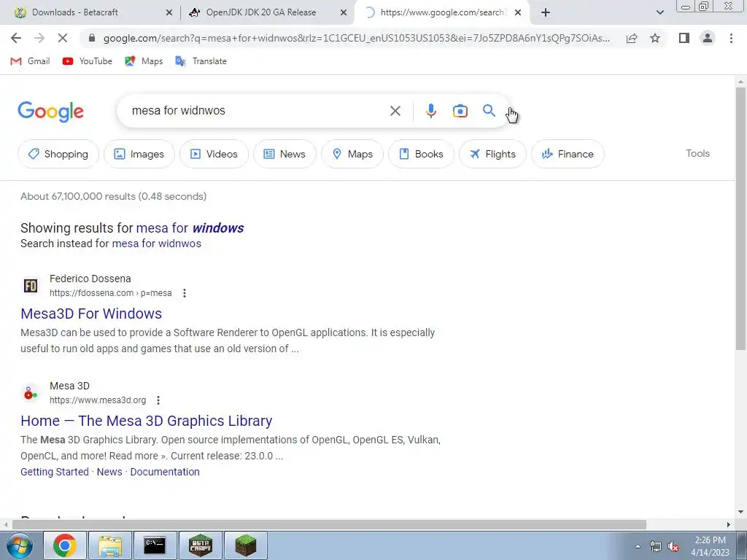Click the browser address bar URL
The image size is (747, 560).
tap(356, 38)
